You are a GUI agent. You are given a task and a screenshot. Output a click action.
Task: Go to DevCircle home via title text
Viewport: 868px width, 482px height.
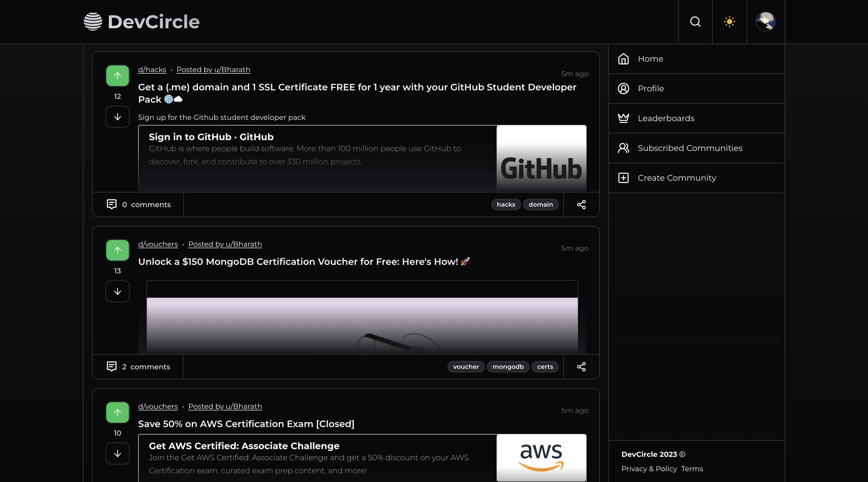click(154, 22)
